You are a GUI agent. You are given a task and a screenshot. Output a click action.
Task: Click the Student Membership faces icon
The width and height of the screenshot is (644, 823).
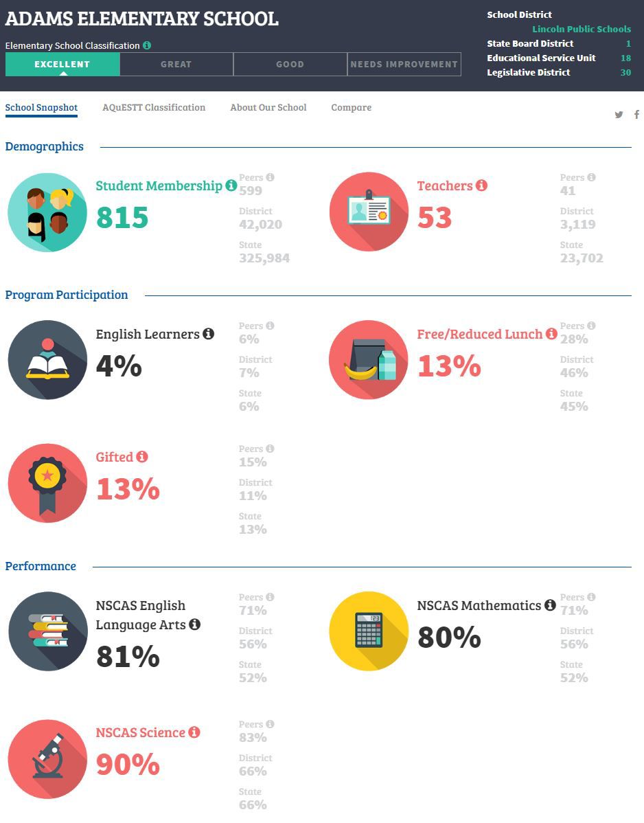(47, 212)
